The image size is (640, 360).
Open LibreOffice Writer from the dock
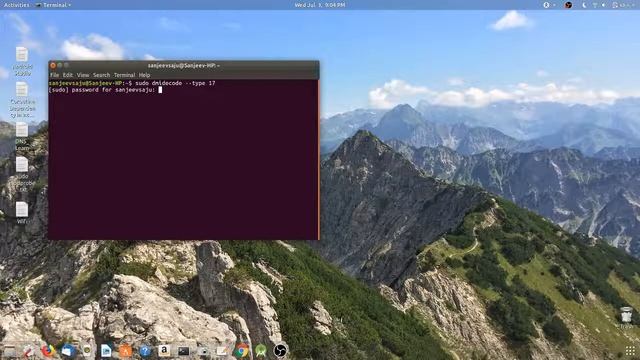[106, 350]
